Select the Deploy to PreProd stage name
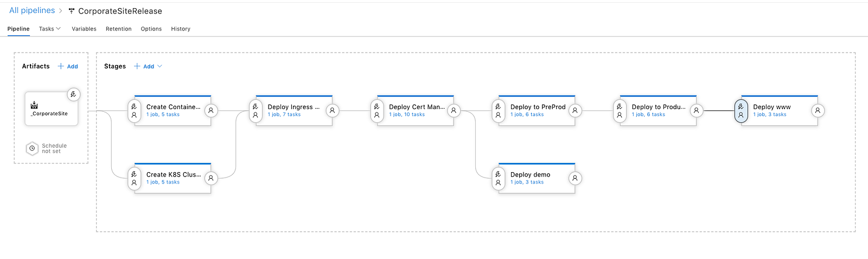 point(538,107)
